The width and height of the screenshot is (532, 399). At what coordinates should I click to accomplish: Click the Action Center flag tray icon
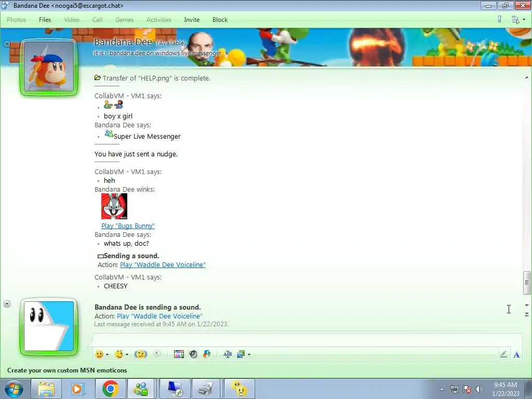coord(467,389)
